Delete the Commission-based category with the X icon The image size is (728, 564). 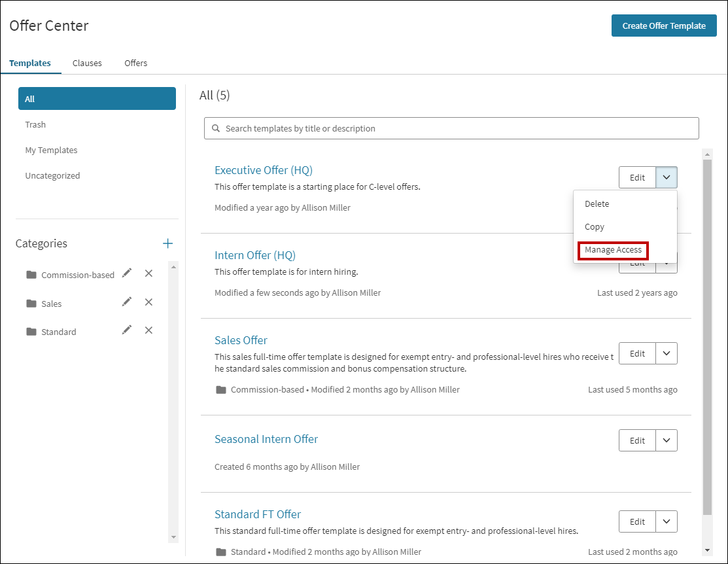pyautogui.click(x=148, y=273)
